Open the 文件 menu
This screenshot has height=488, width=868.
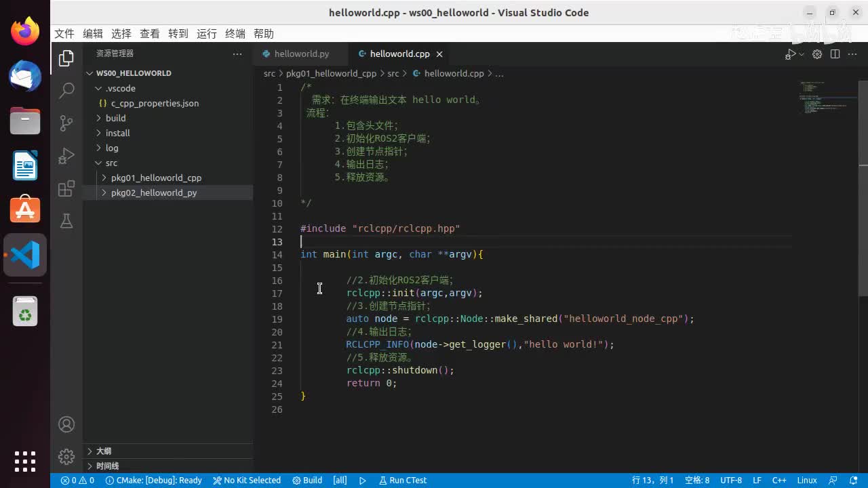(x=64, y=34)
